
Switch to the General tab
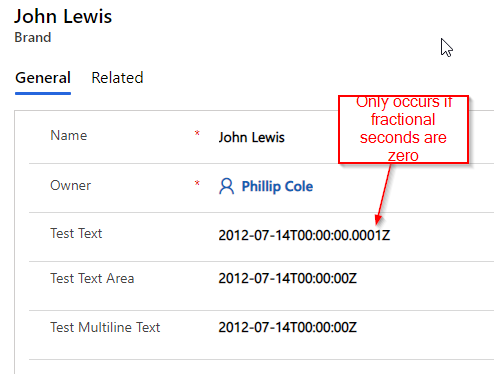pyautogui.click(x=43, y=78)
